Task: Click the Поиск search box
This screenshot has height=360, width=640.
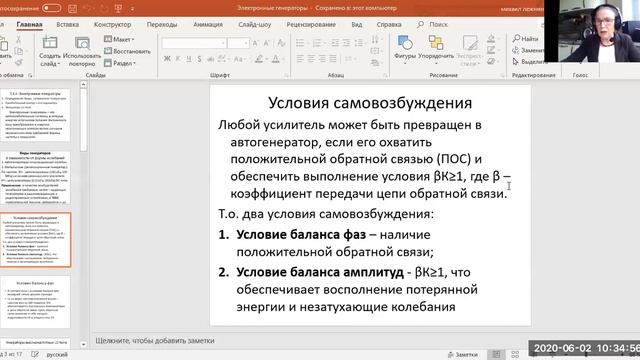Action: (433, 24)
